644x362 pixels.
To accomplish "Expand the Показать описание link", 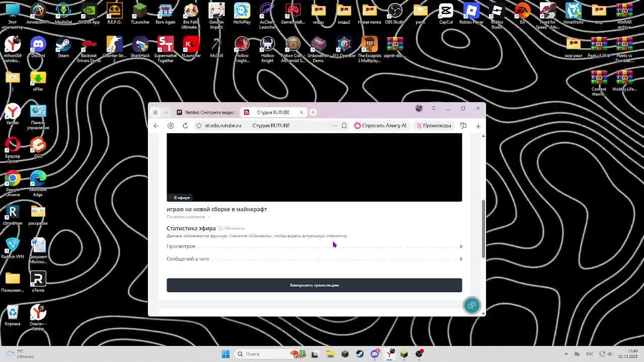I will point(188,217).
